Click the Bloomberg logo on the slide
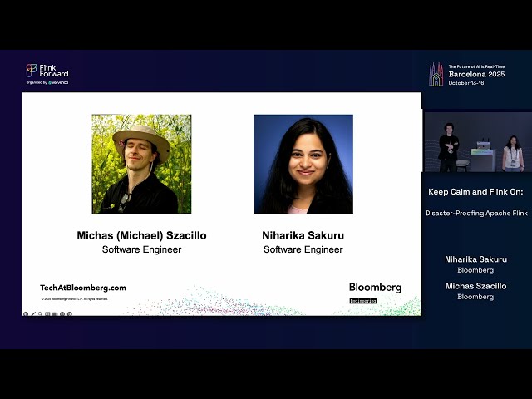The width and height of the screenshot is (532, 399). click(x=375, y=288)
